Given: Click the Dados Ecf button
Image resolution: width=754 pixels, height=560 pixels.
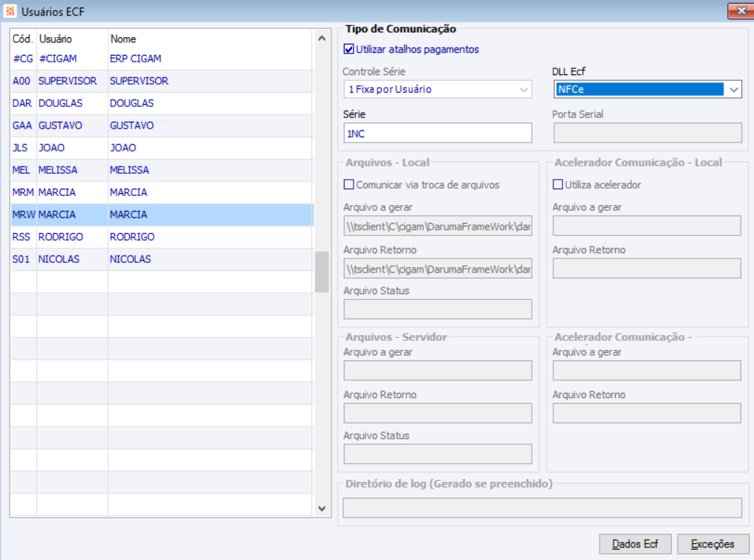Looking at the screenshot, I should [635, 544].
